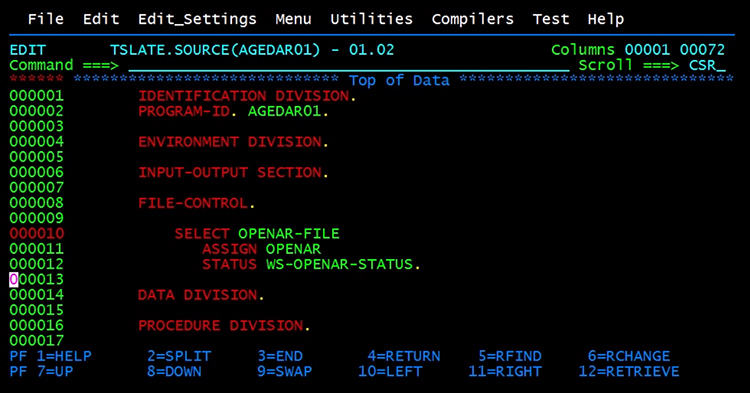Click line number 000002
Image resolution: width=750 pixels, height=393 pixels.
click(x=37, y=111)
